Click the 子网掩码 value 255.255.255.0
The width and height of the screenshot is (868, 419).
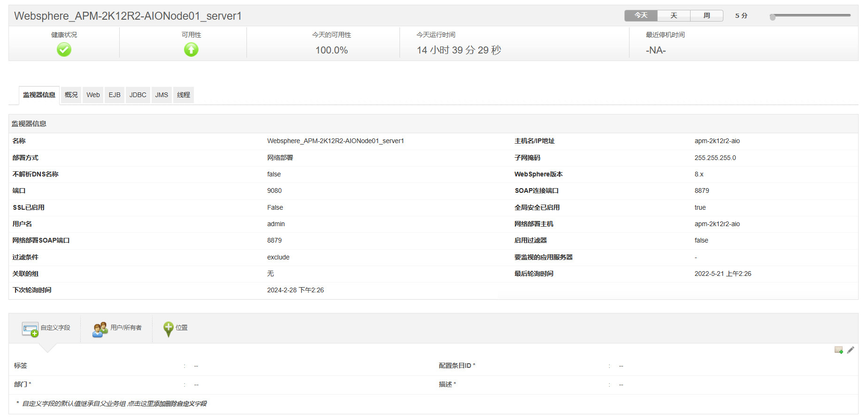point(715,158)
